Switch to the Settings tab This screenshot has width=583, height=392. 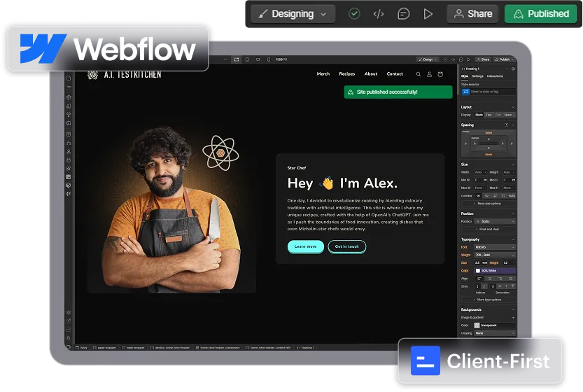[477, 76]
